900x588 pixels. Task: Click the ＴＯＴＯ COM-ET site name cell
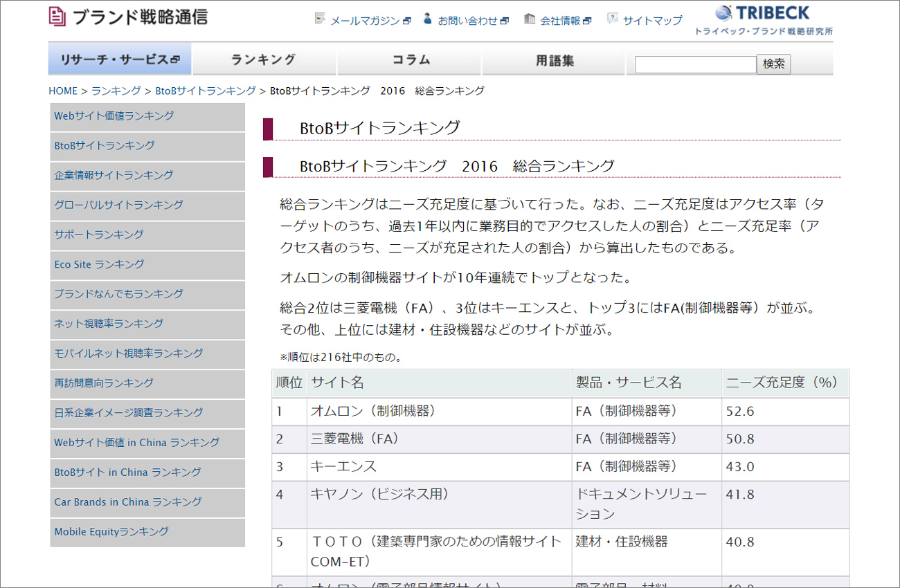(x=440, y=552)
